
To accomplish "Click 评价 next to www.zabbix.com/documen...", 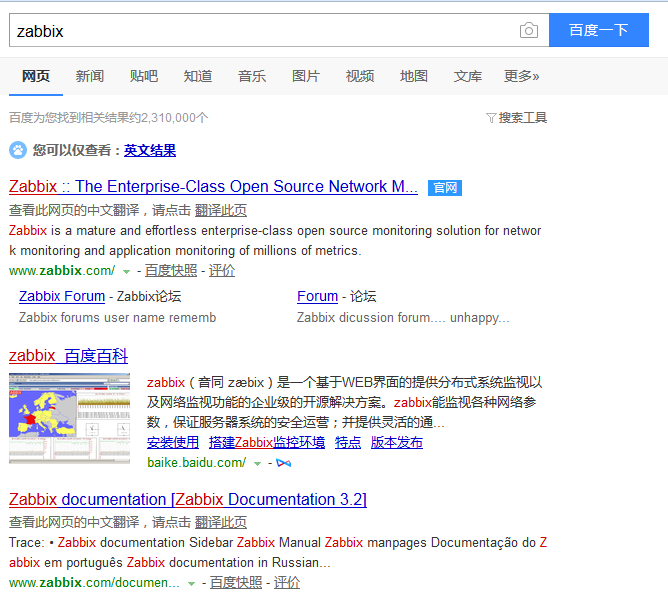I will (x=287, y=582).
